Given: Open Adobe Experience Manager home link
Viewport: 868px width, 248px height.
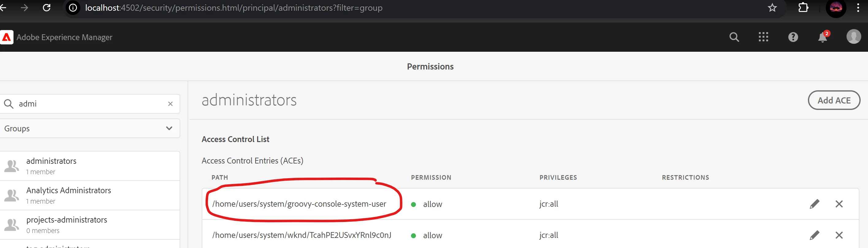Looking at the screenshot, I should click(x=64, y=37).
